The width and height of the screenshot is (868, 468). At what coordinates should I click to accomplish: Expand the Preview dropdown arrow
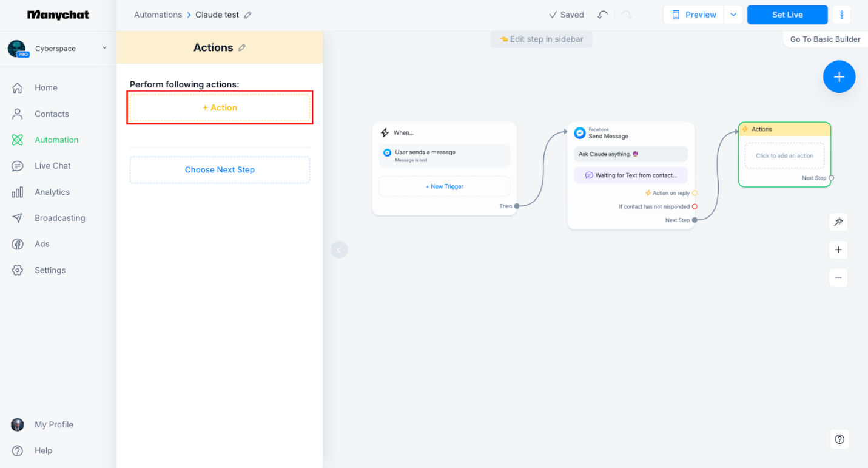point(733,15)
